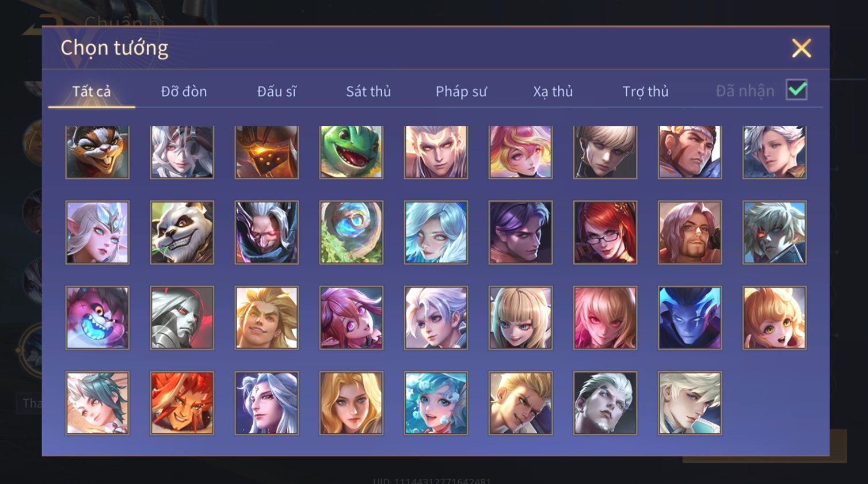Viewport: 868px width, 484px height.
Task: Choose the teal-haired mermaid hero with bubbles
Action: click(436, 403)
